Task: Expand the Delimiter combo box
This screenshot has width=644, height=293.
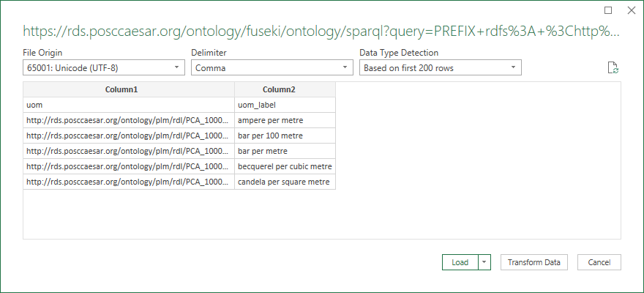Action: click(x=272, y=68)
